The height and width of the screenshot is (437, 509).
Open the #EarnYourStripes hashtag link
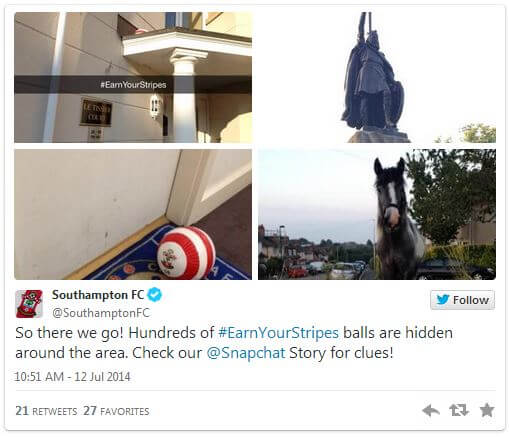coord(278,333)
